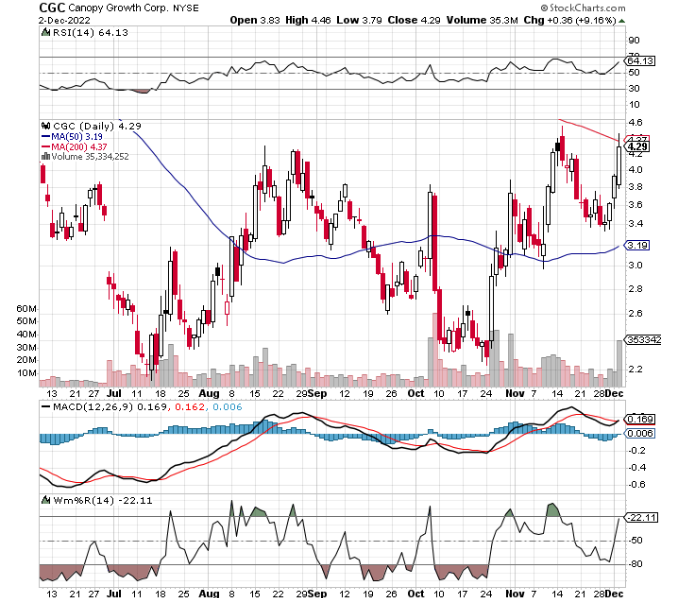The height and width of the screenshot is (598, 696).
Task: Click the red MA(200) legend line
Action: pos(44,146)
